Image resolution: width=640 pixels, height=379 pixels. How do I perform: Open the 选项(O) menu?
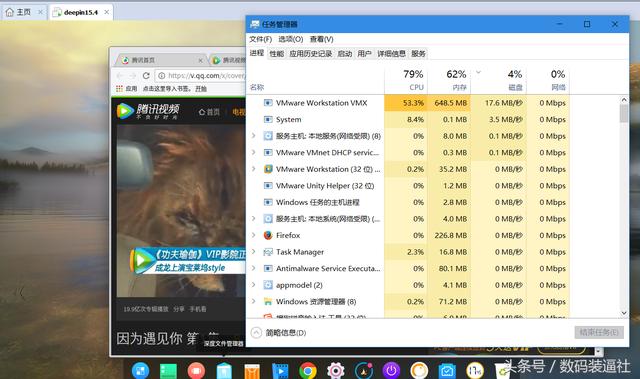[291, 39]
